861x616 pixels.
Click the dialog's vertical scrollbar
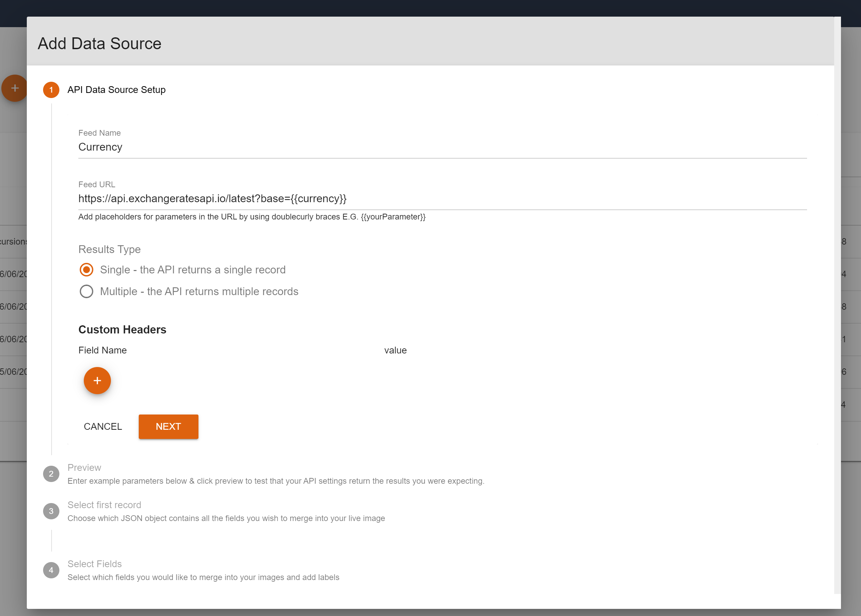pyautogui.click(x=837, y=304)
